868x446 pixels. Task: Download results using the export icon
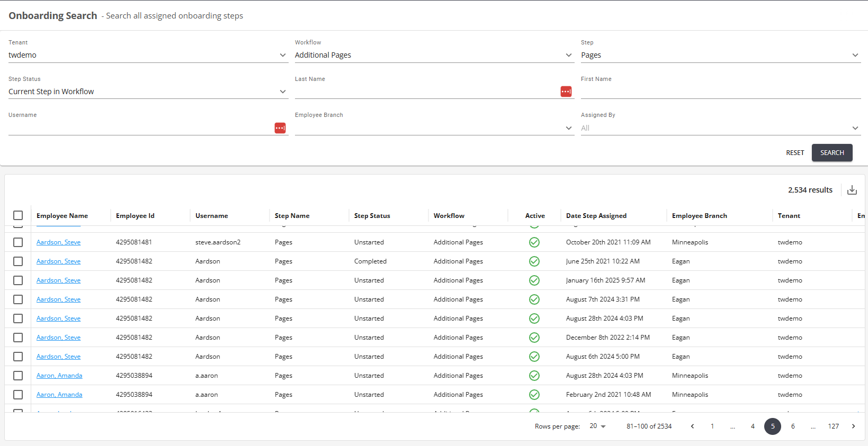[852, 190]
